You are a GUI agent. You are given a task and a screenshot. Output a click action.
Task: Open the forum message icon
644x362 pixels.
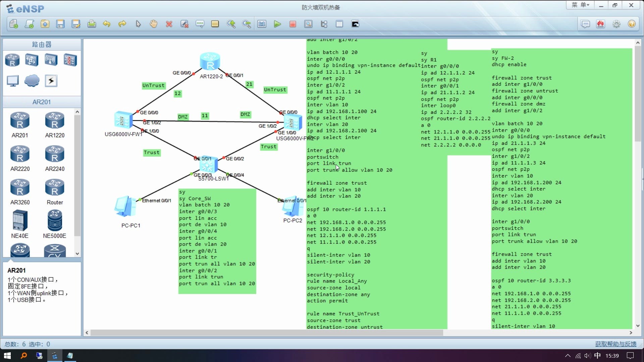(585, 24)
